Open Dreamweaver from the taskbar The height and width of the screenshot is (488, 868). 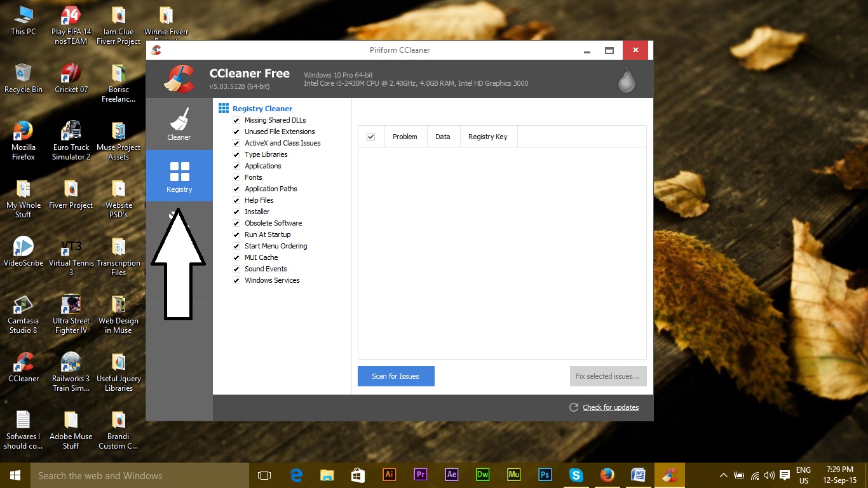click(x=483, y=475)
